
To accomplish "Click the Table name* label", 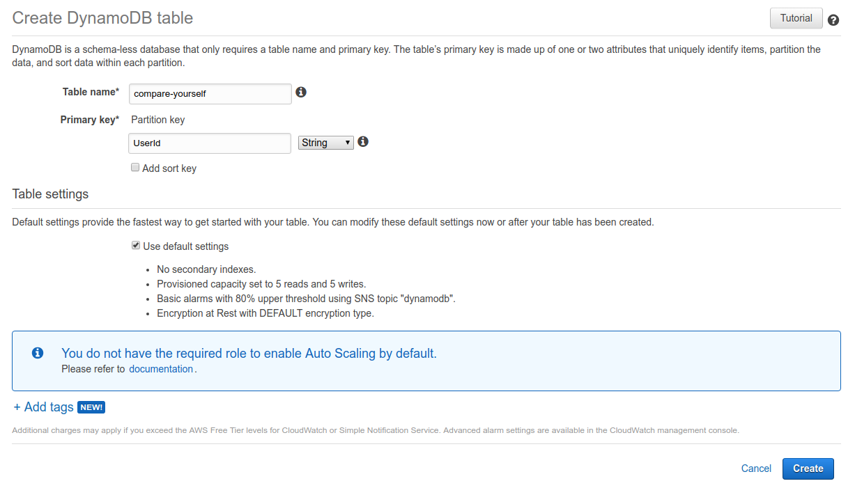I will [91, 92].
